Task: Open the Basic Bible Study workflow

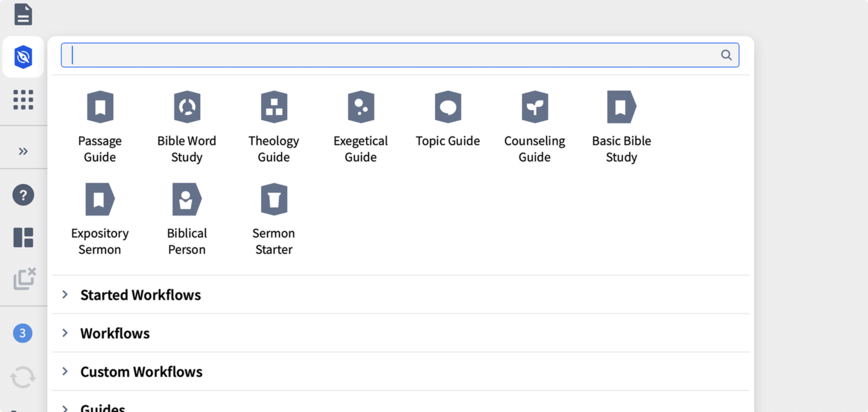Action: pyautogui.click(x=621, y=108)
